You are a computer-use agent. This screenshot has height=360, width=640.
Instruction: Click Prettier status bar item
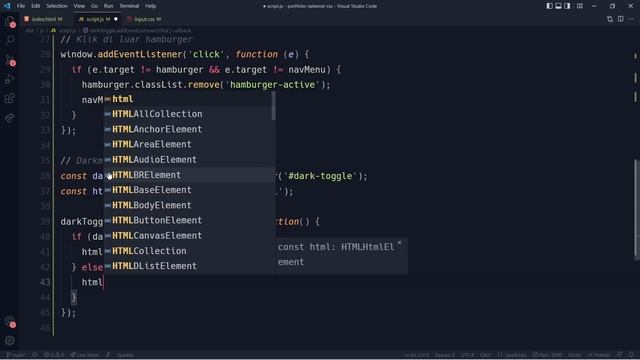[598, 355]
